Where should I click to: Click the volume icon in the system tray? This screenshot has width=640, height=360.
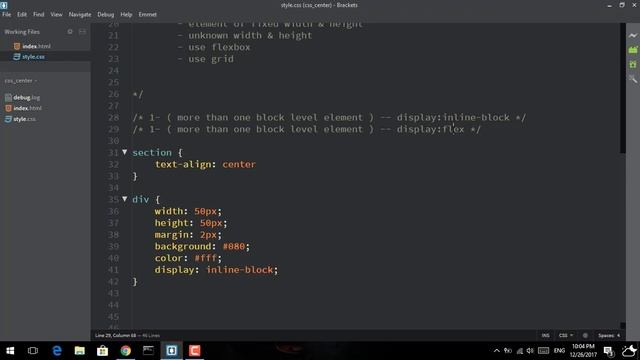(530, 351)
